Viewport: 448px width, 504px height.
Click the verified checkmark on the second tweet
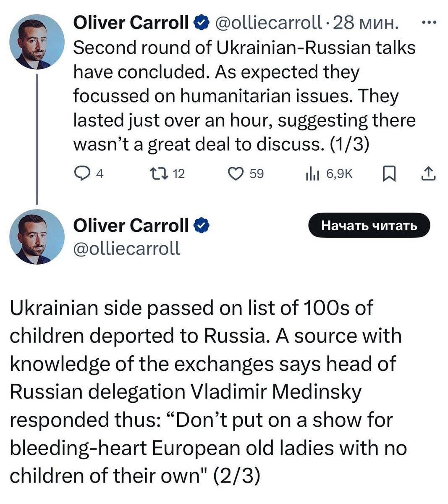click(202, 225)
